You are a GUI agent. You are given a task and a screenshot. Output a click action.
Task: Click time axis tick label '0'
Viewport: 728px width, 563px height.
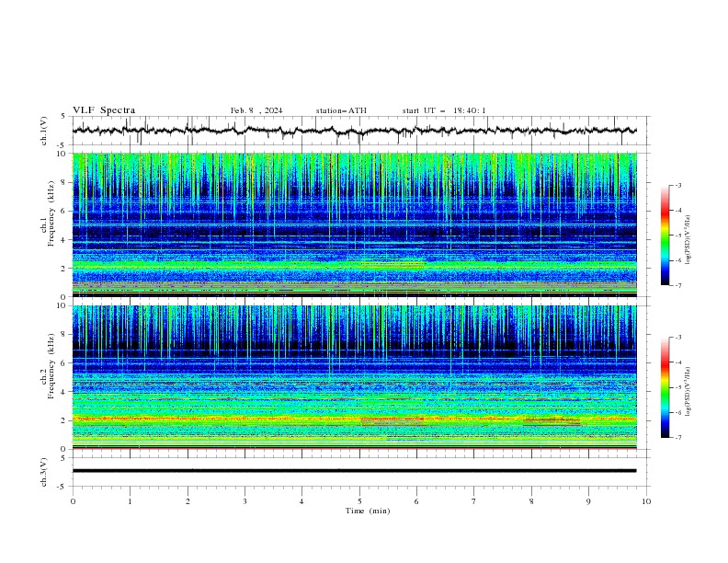(73, 501)
